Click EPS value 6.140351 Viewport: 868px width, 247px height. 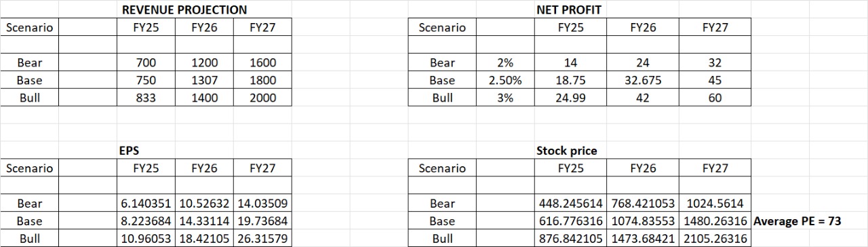coord(146,204)
